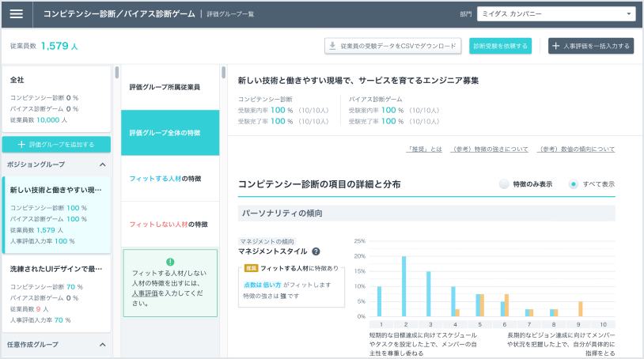
Task: Select the すべて表示 radio option
Action: pyautogui.click(x=574, y=183)
